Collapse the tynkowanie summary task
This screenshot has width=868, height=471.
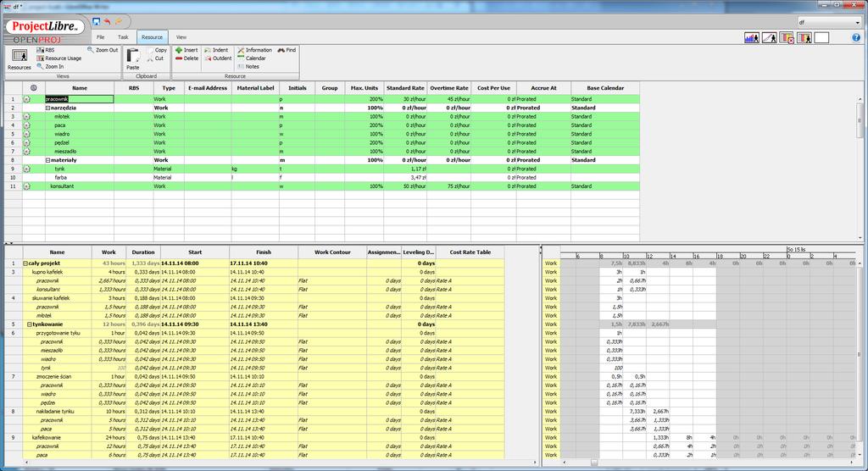point(30,324)
